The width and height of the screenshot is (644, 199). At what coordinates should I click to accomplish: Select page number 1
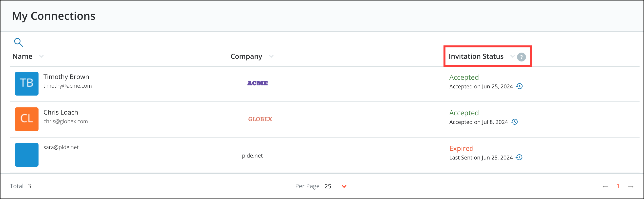(618, 186)
